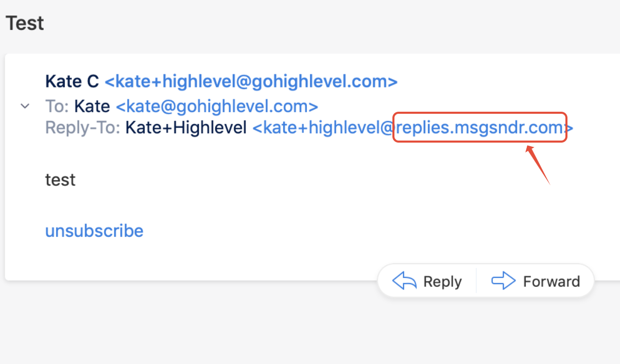The width and height of the screenshot is (620, 364).
Task: Click the Kate+Highlevel reply-to name
Action: click(186, 128)
